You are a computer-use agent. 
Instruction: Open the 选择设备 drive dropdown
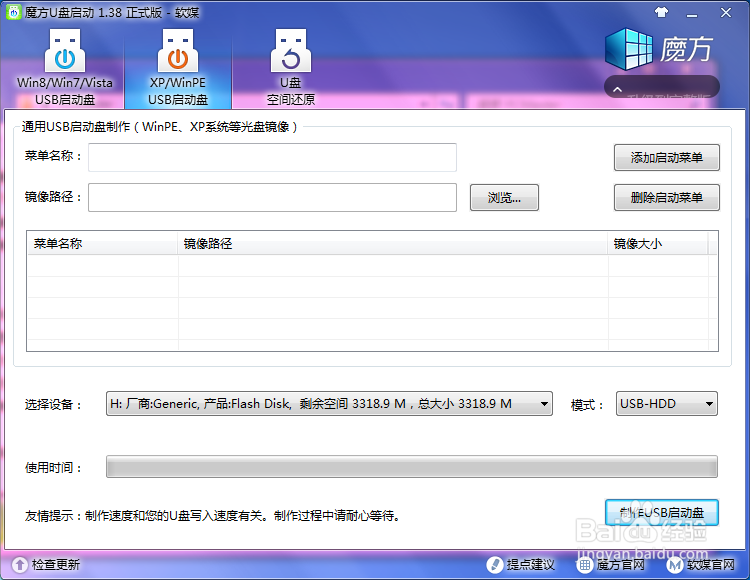329,404
